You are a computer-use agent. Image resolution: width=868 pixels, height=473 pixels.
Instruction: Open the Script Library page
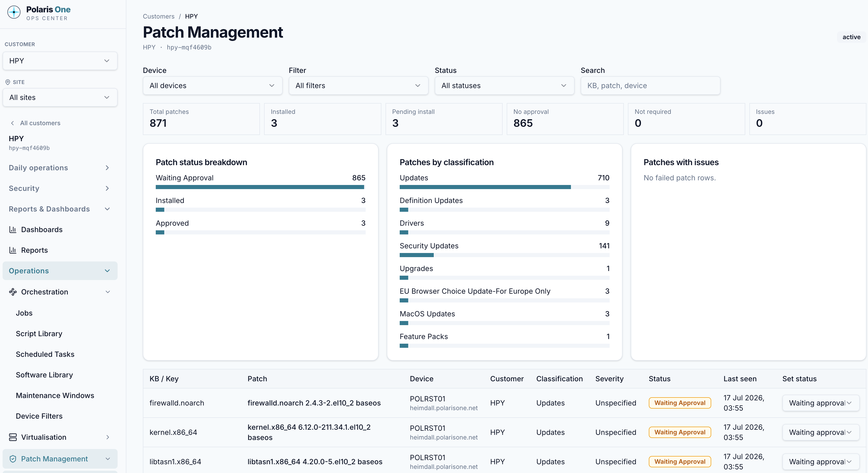point(39,334)
